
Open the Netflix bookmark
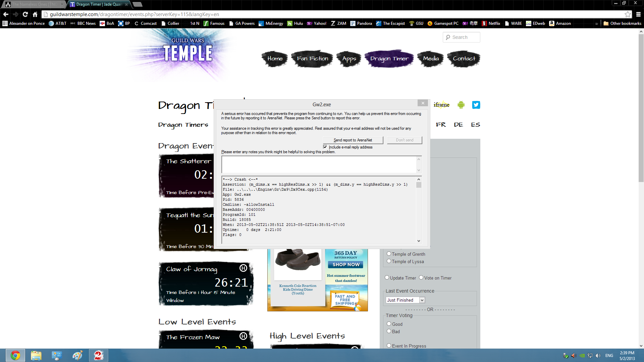491,23
